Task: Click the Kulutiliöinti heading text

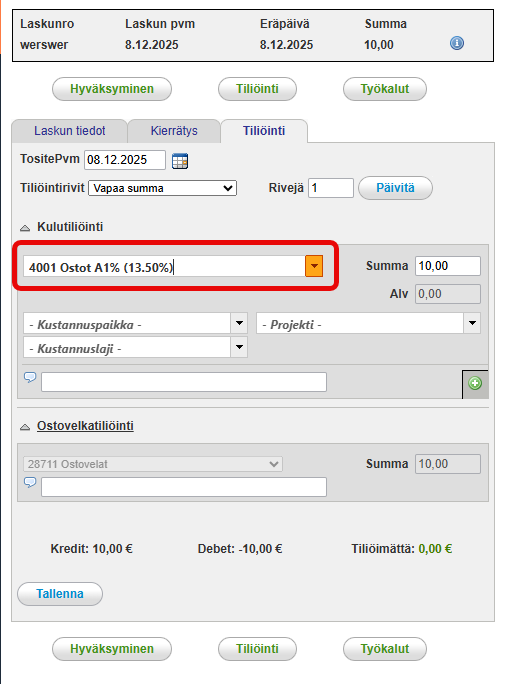Action: coord(70,227)
